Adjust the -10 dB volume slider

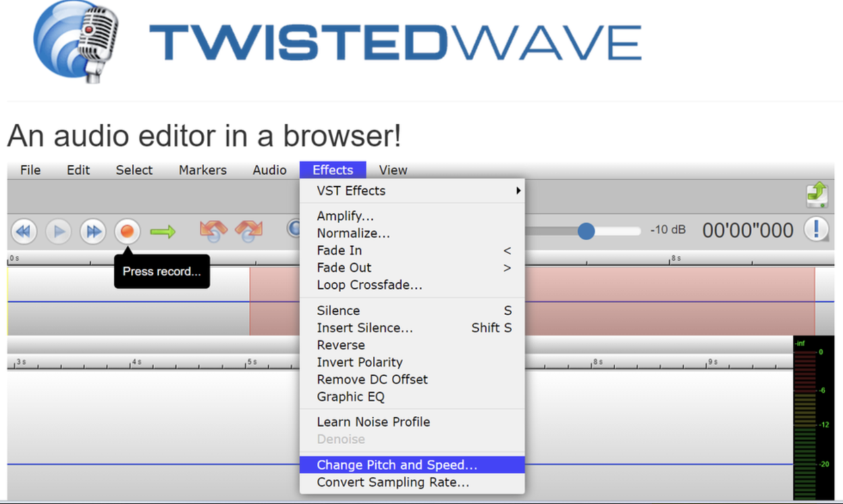585,231
